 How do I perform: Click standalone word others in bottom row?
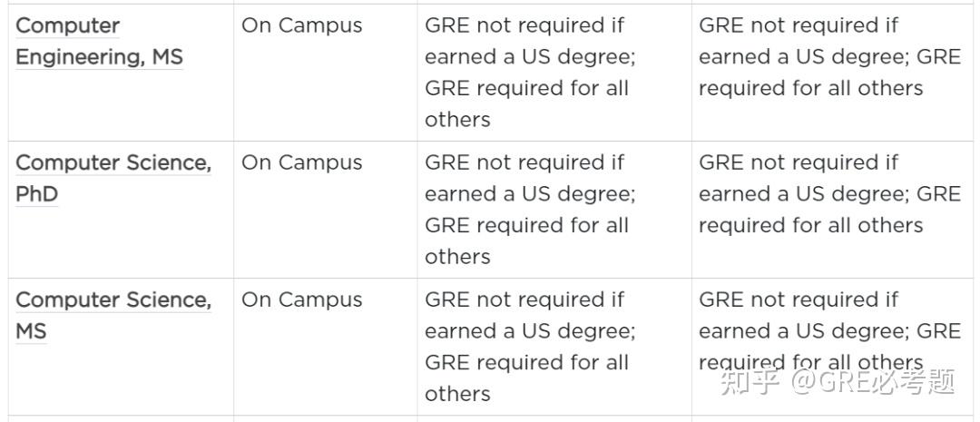click(457, 394)
